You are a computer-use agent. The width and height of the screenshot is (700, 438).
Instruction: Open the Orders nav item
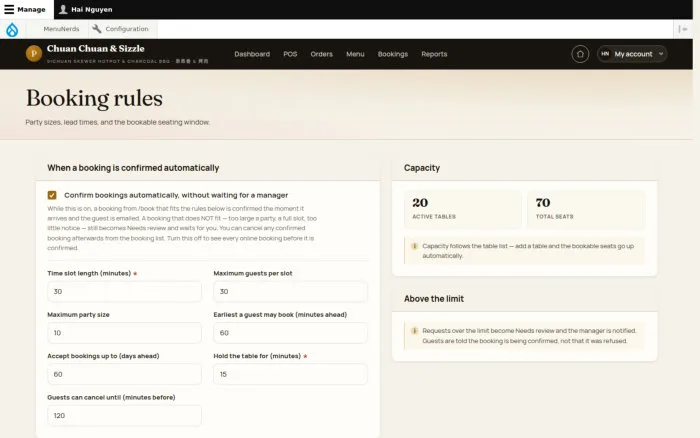321,54
